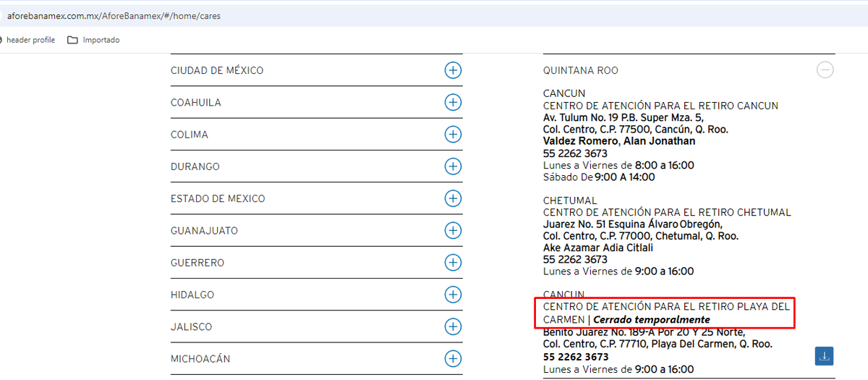Click CENTRO DE ATENCIÓN PARA EL RETIRO CANCUN
This screenshot has height=380, width=868.
click(x=660, y=106)
